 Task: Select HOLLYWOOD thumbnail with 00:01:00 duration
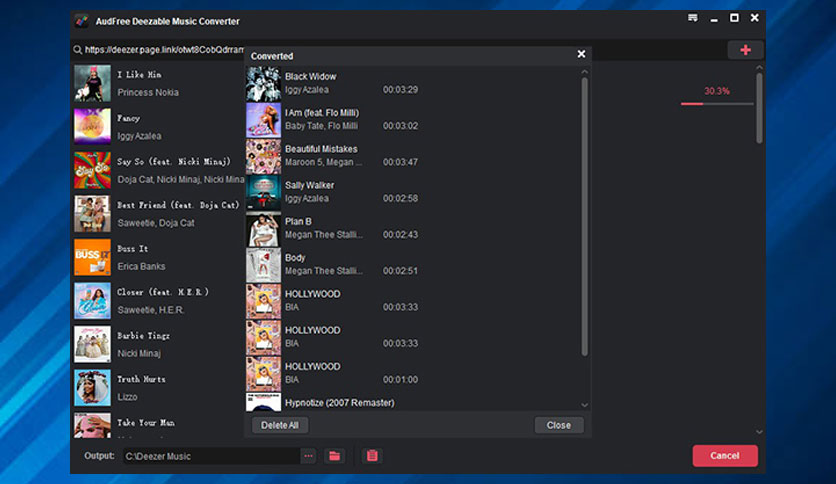pos(263,374)
